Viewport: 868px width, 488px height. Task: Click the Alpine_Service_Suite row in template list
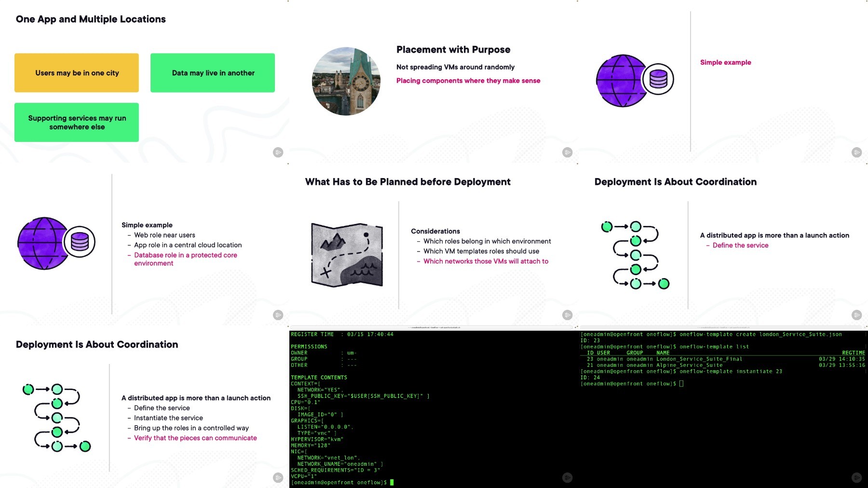(723, 365)
